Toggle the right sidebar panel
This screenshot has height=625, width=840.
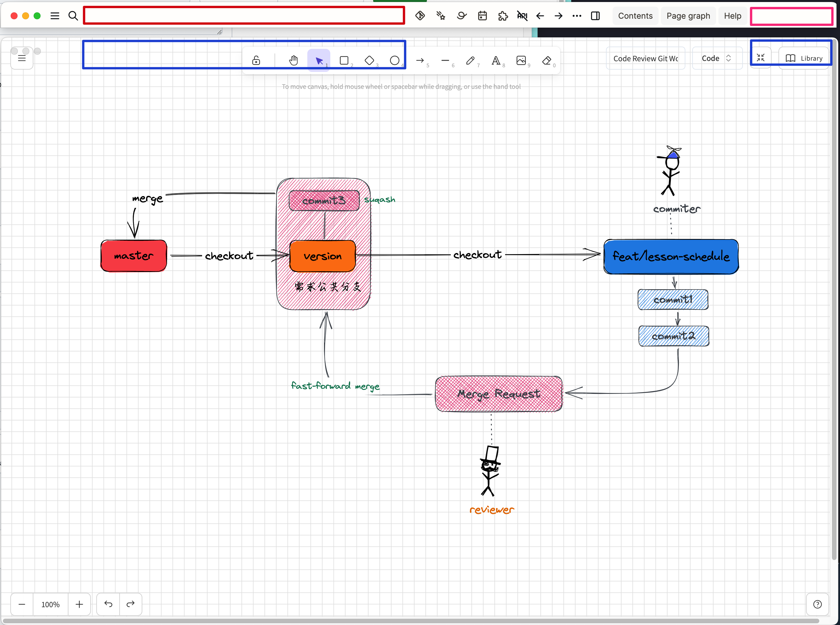coord(595,16)
